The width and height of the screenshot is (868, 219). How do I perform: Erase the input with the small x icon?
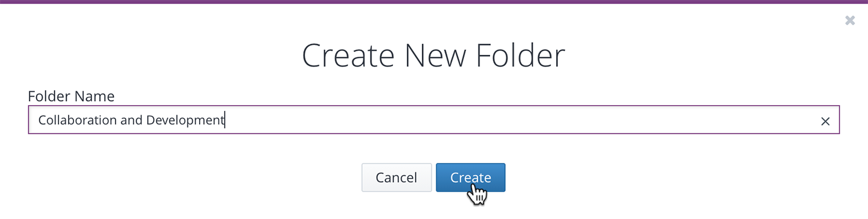(826, 121)
